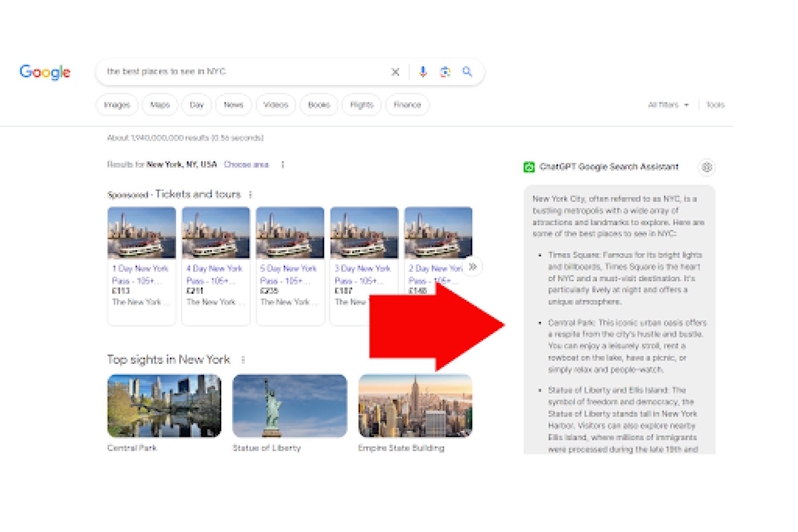
Task: Open three-dot menu beside Tickets and tours
Action: 251,195
